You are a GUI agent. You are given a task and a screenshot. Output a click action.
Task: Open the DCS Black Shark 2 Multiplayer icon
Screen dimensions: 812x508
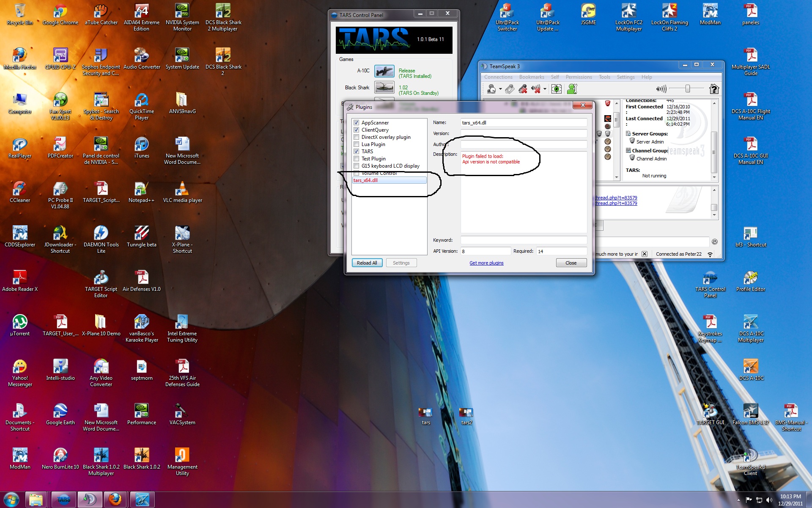click(x=223, y=17)
